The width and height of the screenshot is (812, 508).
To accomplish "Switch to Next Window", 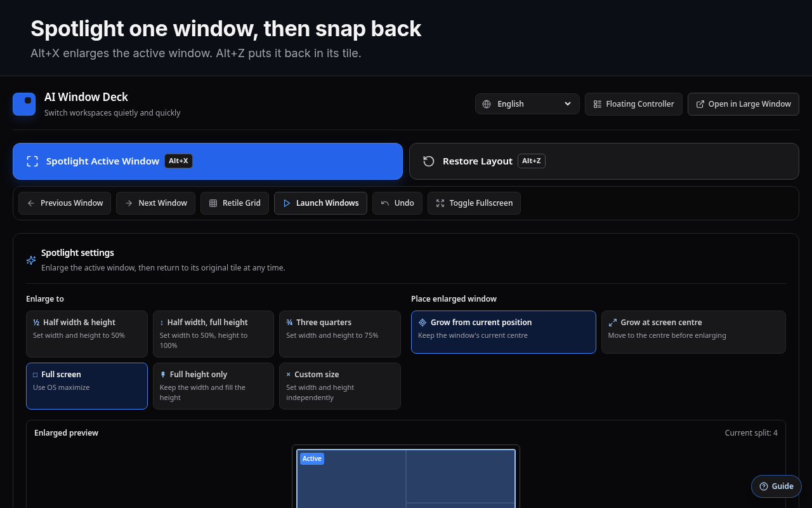I will click(155, 203).
